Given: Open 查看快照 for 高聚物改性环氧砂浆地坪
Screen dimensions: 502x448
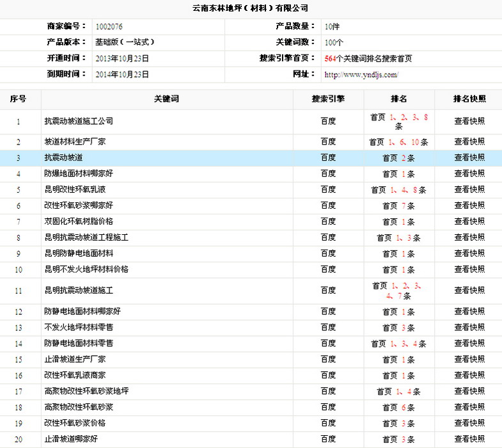Looking at the screenshot, I should click(469, 391).
